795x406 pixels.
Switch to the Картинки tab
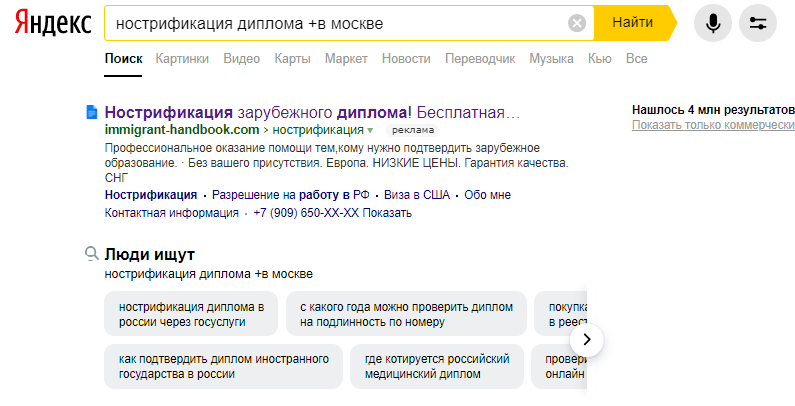pos(182,59)
